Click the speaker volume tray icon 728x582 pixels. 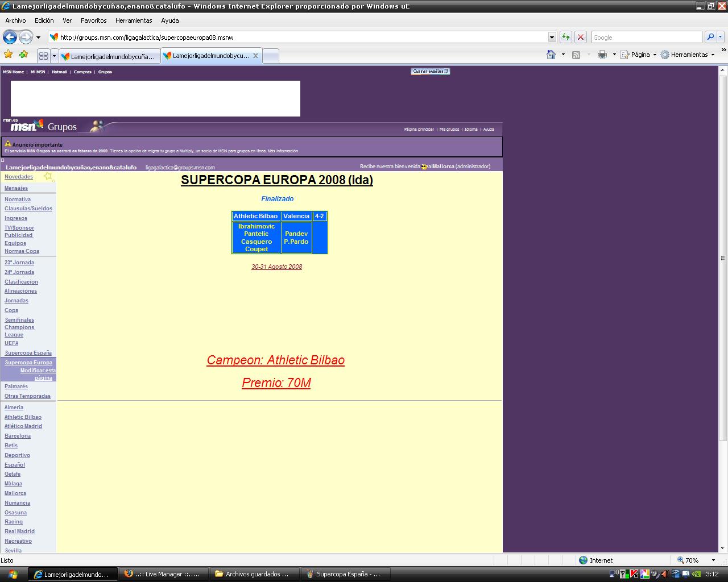[x=664, y=574]
